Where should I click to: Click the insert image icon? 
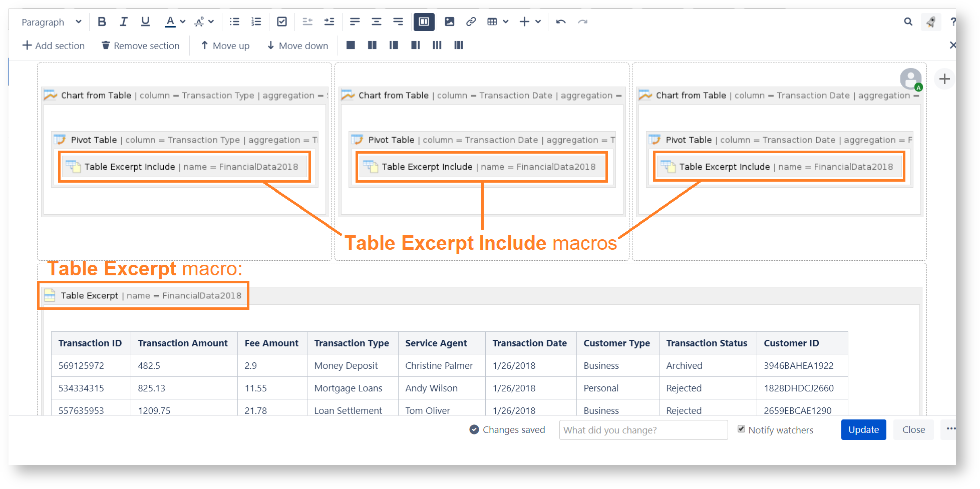(450, 22)
